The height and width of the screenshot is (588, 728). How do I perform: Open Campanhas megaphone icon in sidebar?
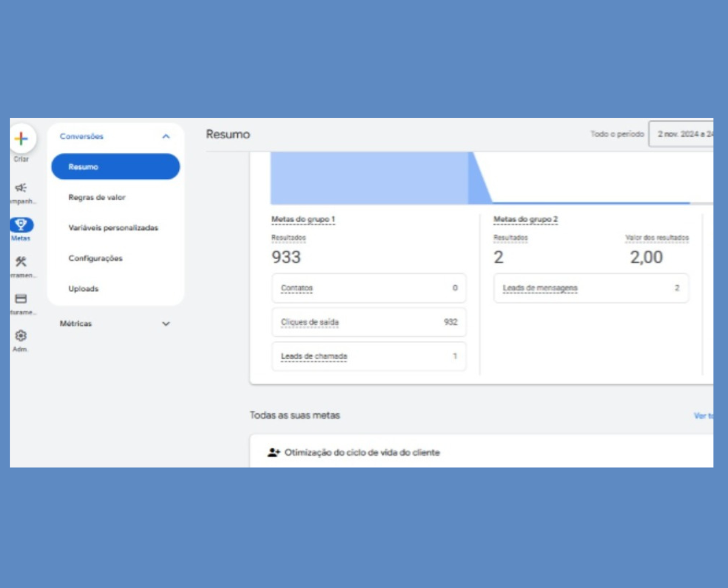(x=21, y=188)
